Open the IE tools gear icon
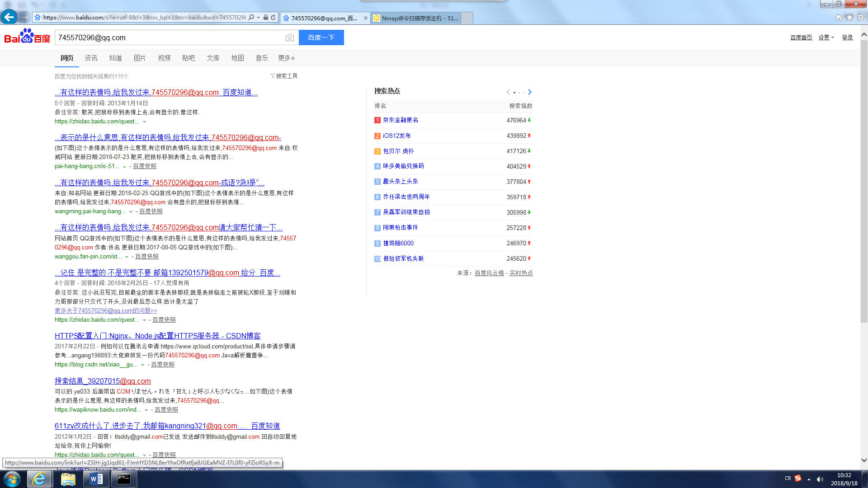 [x=861, y=17]
